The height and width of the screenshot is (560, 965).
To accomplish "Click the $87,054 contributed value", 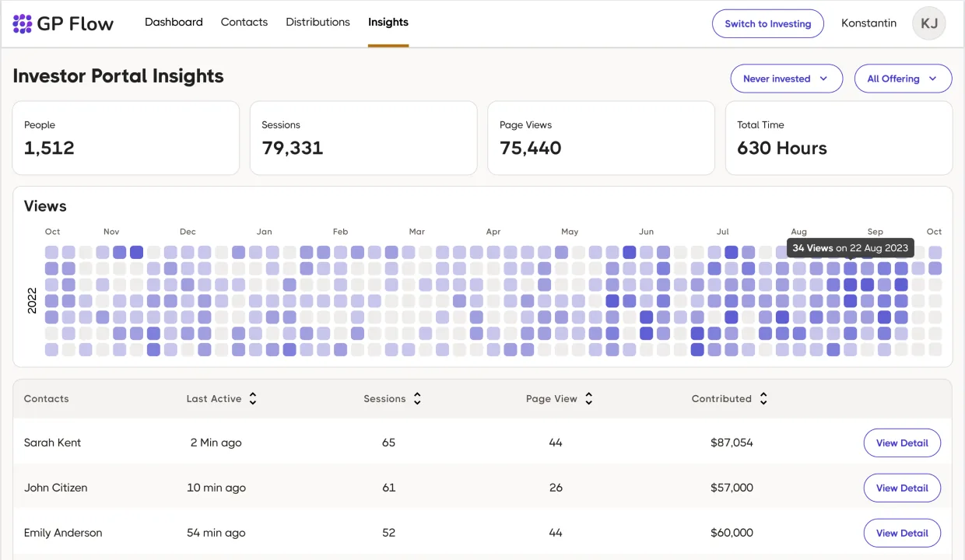I will click(732, 443).
